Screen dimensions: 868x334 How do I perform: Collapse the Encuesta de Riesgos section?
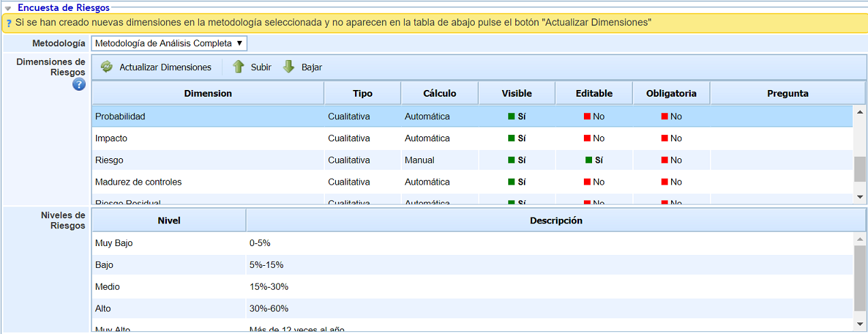point(8,8)
